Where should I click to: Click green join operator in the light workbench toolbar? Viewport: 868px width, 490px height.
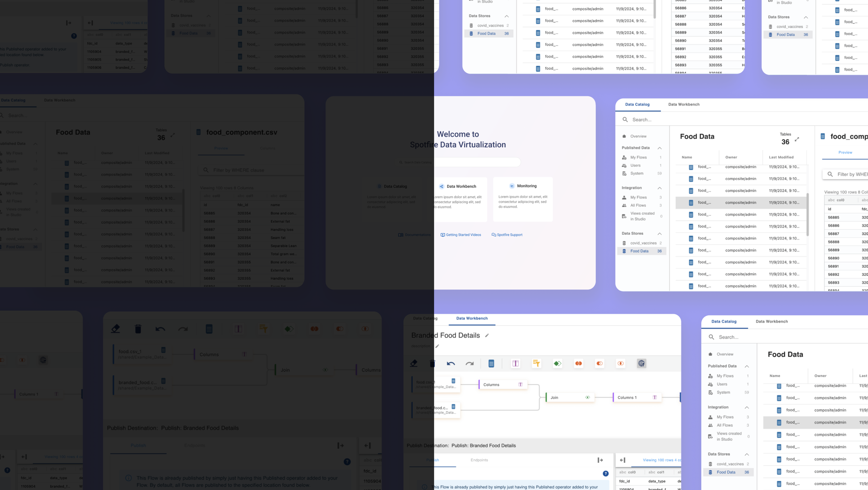557,363
